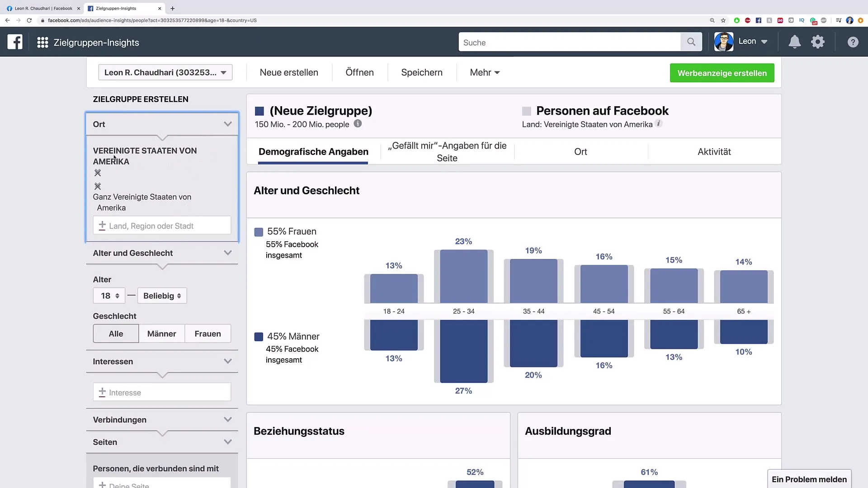This screenshot has height=488, width=868.
Task: Switch to Leon R. Chaudhari Facebook browser tab
Action: point(43,8)
